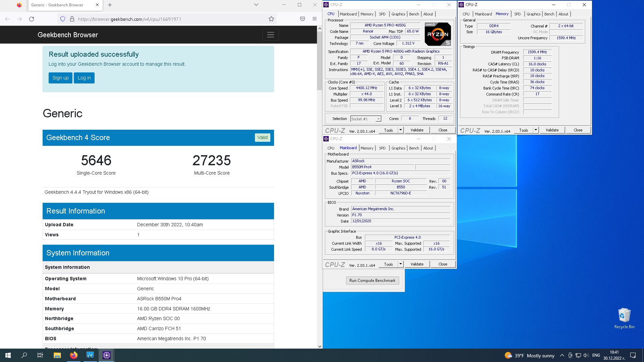Open tracking protection shield icon
644x362 pixels.
63,19
